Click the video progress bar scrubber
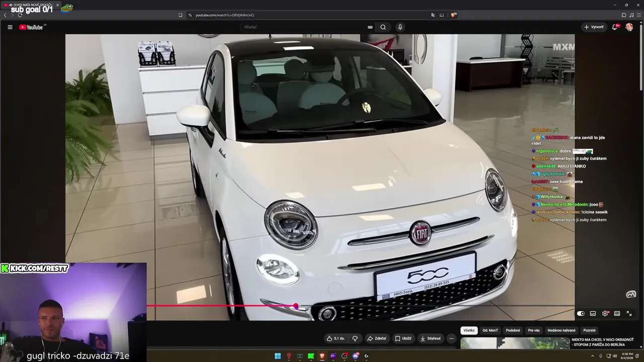Image resolution: width=644 pixels, height=362 pixels. (296, 306)
